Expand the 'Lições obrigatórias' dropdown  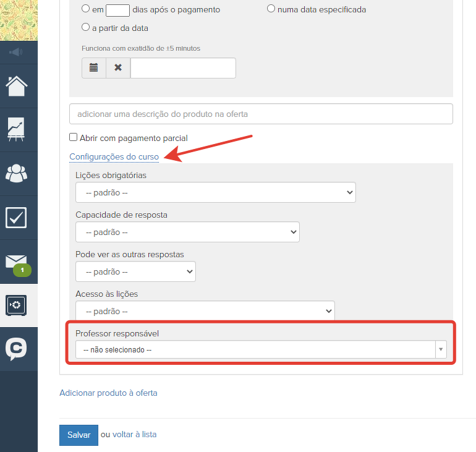[x=215, y=192]
